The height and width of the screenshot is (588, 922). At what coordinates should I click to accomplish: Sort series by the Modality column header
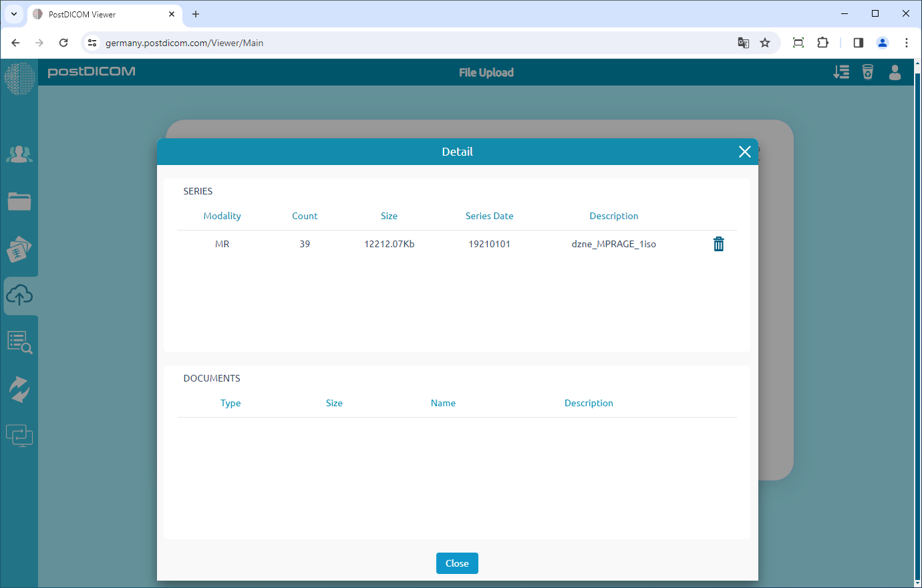(222, 216)
